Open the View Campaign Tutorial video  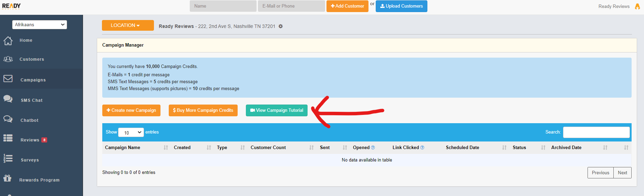[277, 110]
